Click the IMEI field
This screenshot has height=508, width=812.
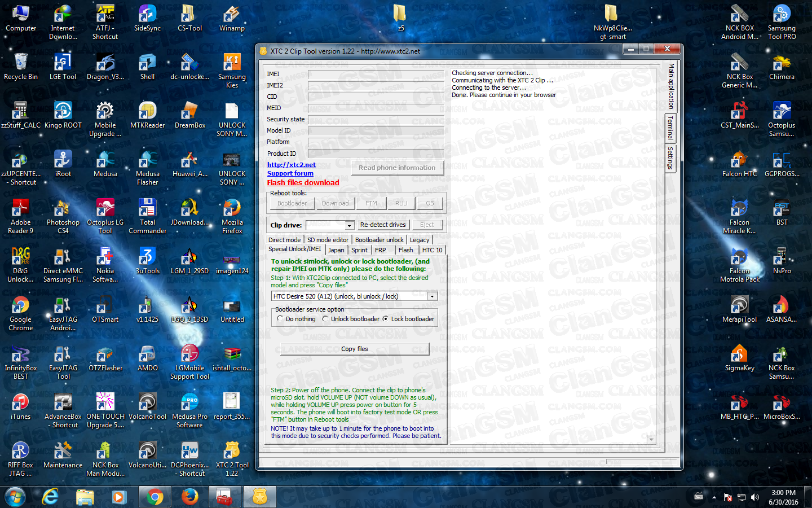(376, 74)
